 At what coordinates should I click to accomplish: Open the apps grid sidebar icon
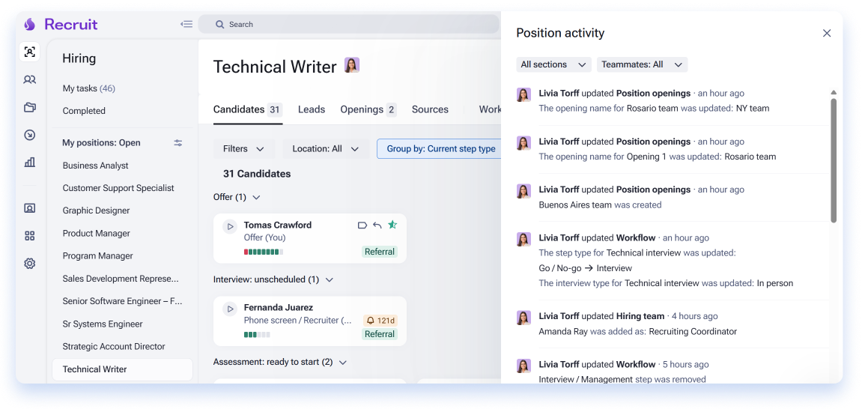pyautogui.click(x=30, y=236)
